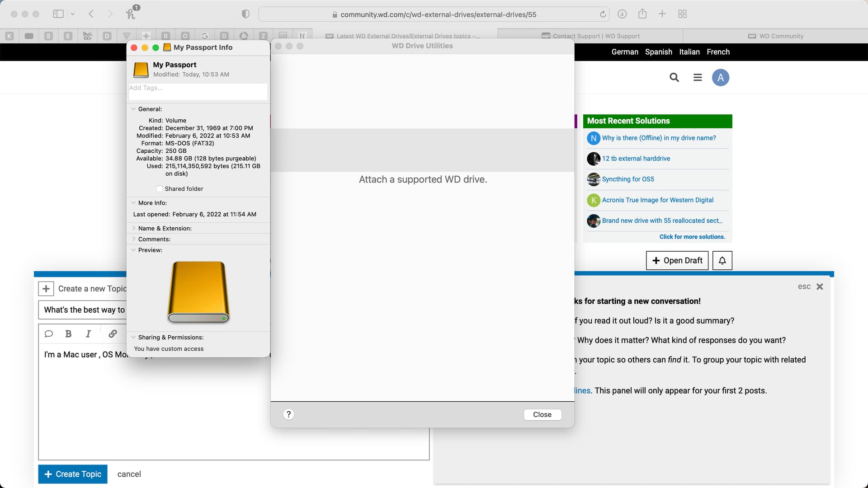Click the italic formatting icon
This screenshot has width=868, height=488.
88,334
